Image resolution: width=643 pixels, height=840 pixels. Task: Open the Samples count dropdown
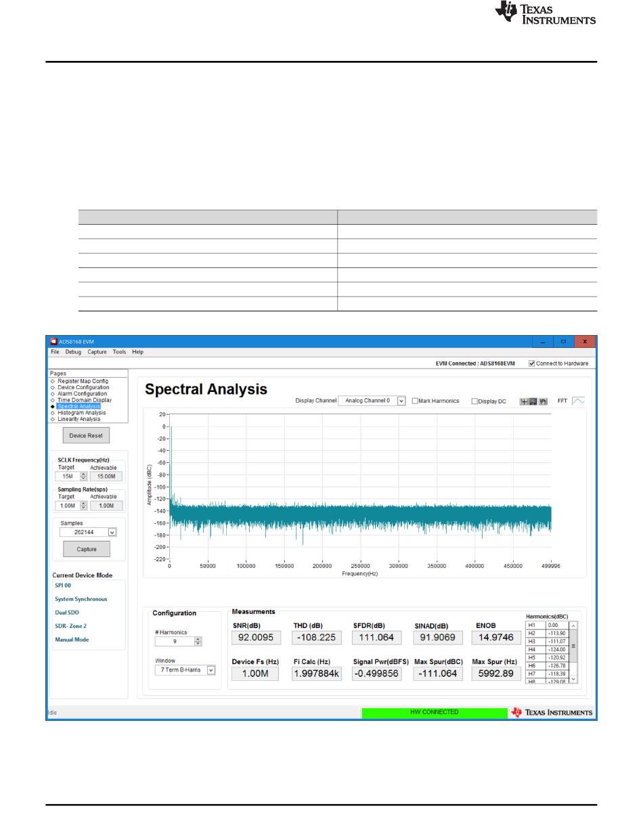(87, 532)
